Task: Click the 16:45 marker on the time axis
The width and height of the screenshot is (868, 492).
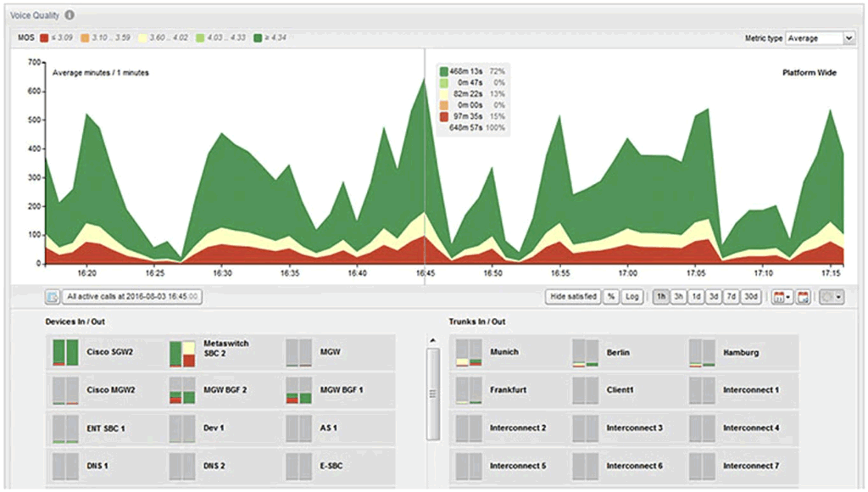Action: pos(426,273)
